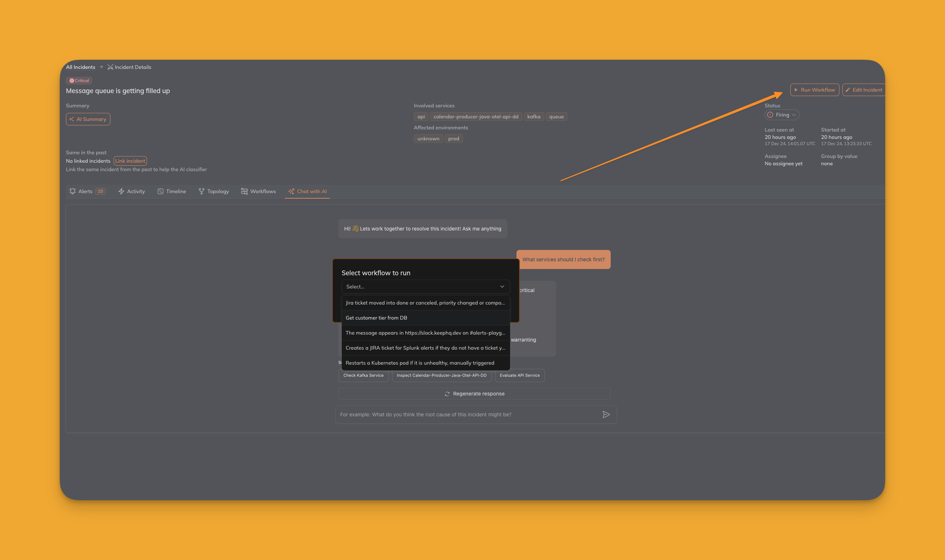
Task: Open the Run Workflow button
Action: coord(815,90)
